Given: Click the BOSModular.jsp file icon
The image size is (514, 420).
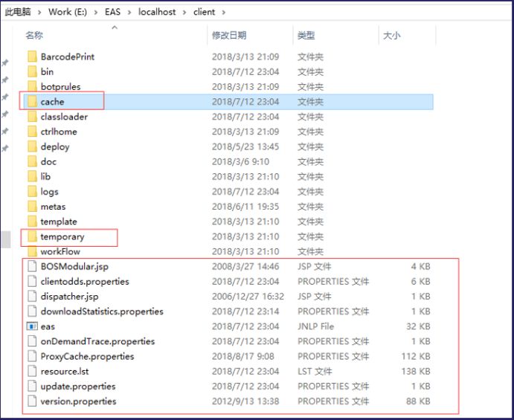Looking at the screenshot, I should click(32, 266).
